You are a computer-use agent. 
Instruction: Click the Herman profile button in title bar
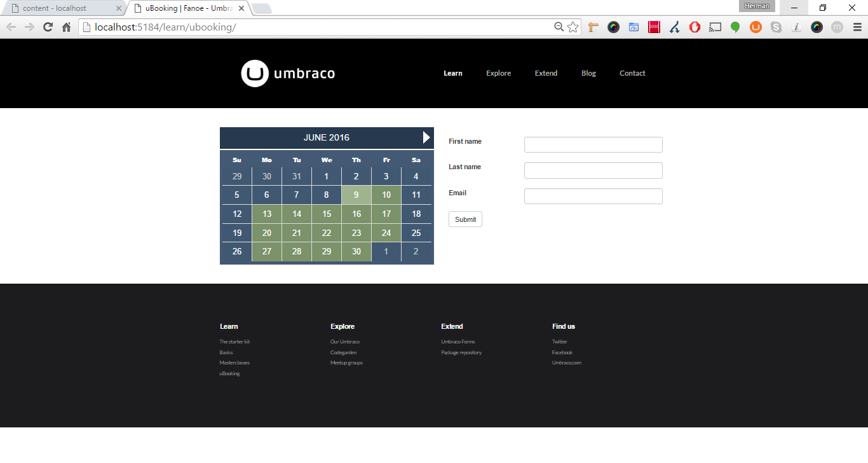[x=757, y=6]
